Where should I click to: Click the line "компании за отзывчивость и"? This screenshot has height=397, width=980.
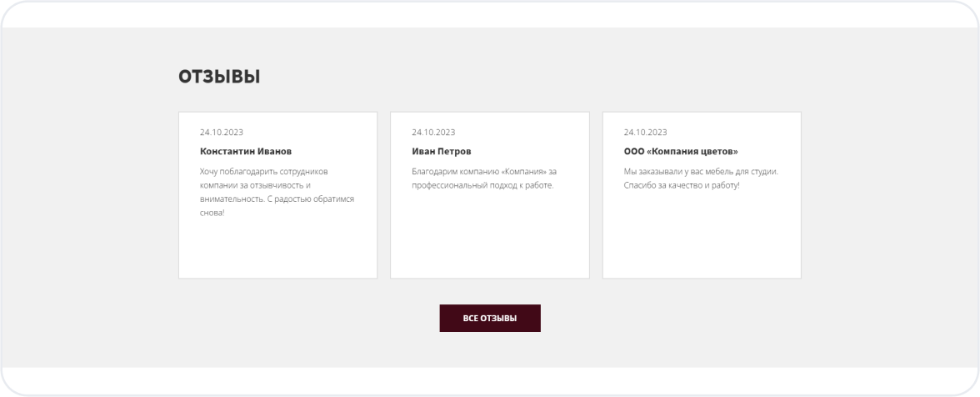coord(255,185)
